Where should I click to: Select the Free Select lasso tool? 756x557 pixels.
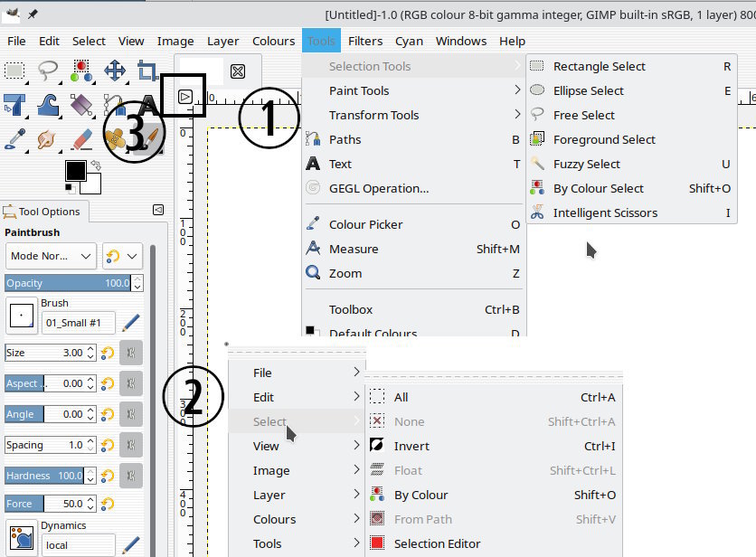pos(48,71)
